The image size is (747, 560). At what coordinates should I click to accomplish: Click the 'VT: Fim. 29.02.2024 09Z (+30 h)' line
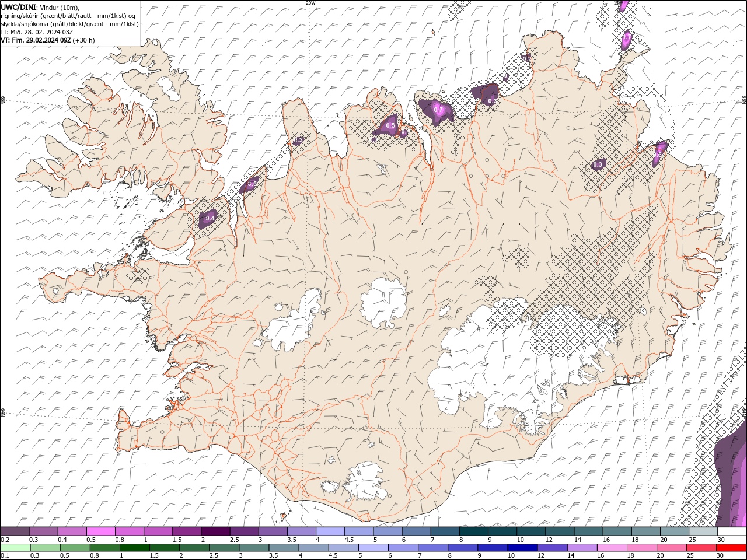point(48,40)
